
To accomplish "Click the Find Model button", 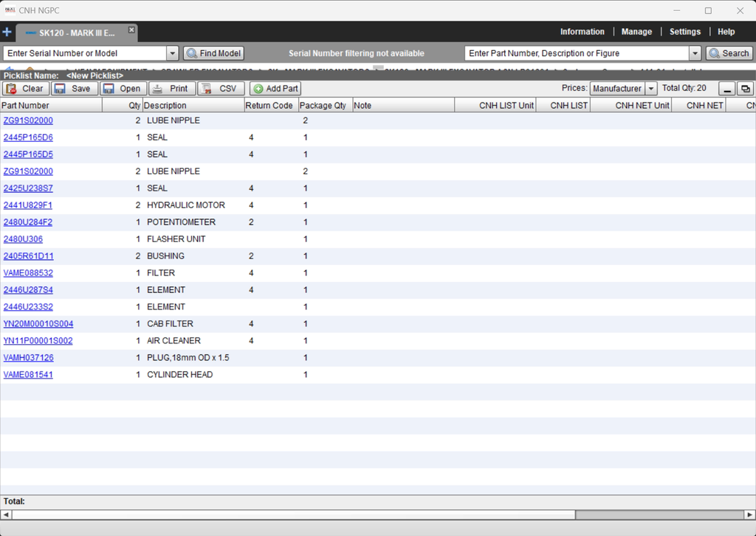I will click(213, 53).
